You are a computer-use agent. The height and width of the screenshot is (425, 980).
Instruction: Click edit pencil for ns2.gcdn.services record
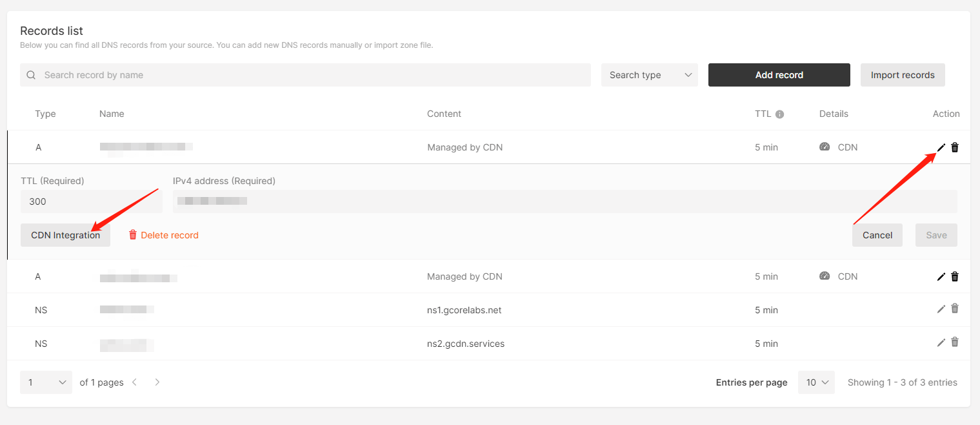click(941, 342)
